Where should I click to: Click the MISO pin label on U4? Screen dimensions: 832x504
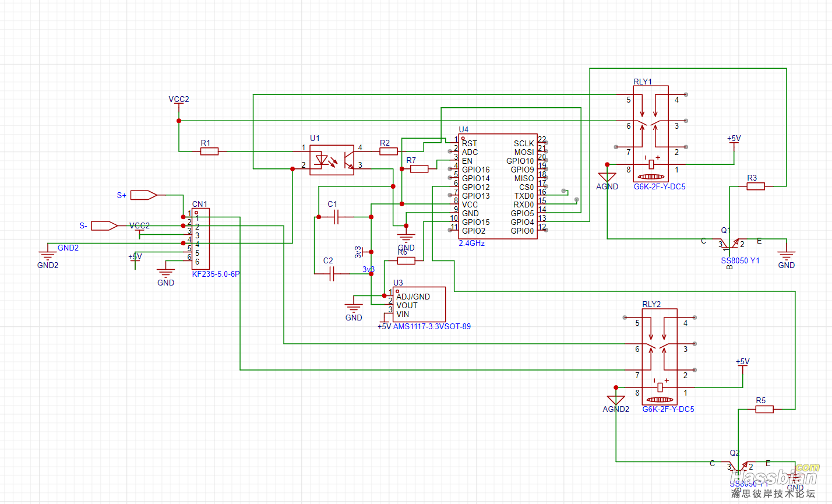click(x=524, y=178)
